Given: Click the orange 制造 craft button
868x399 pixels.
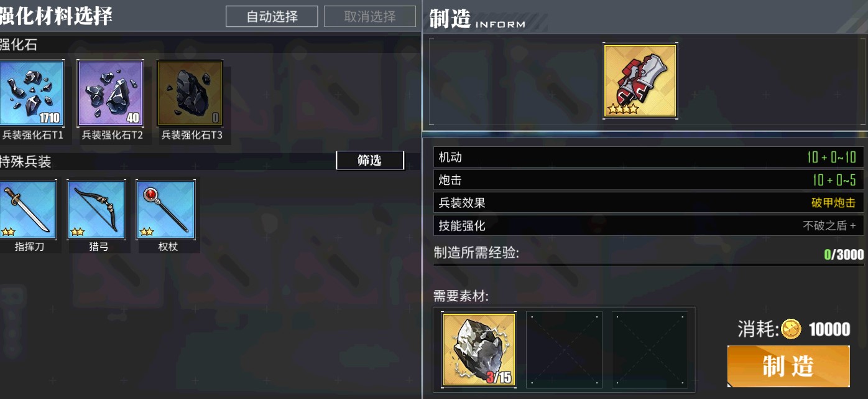Looking at the screenshot, I should tap(788, 367).
